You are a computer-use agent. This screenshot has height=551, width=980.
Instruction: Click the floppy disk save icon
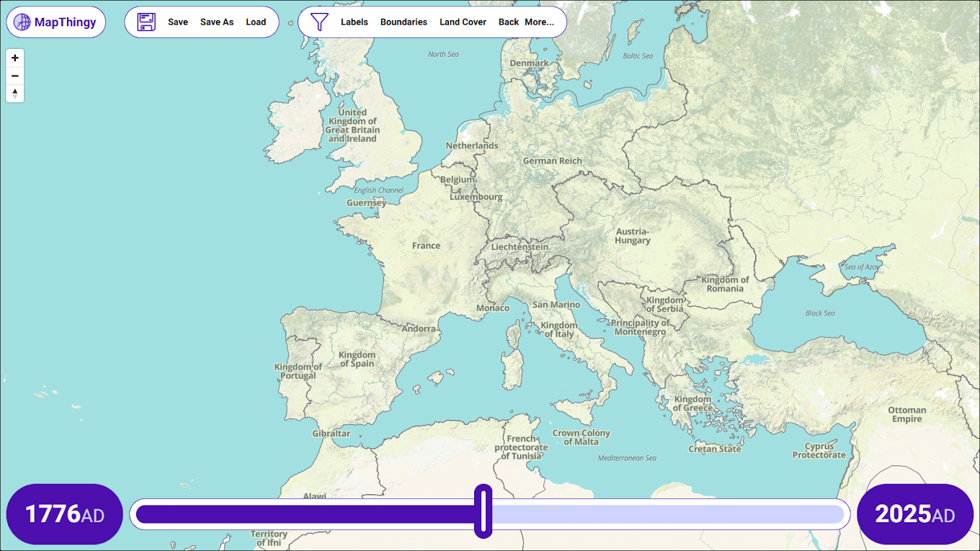point(146,22)
